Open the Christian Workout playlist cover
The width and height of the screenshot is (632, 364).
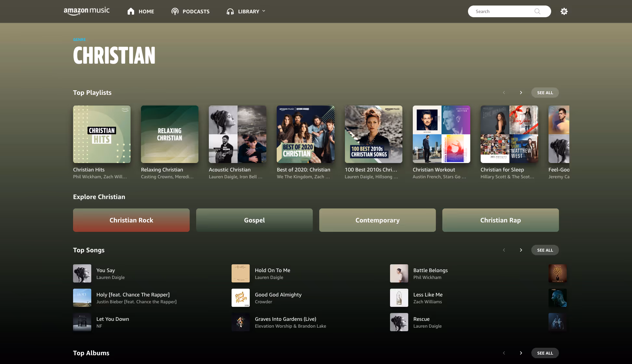pos(441,134)
